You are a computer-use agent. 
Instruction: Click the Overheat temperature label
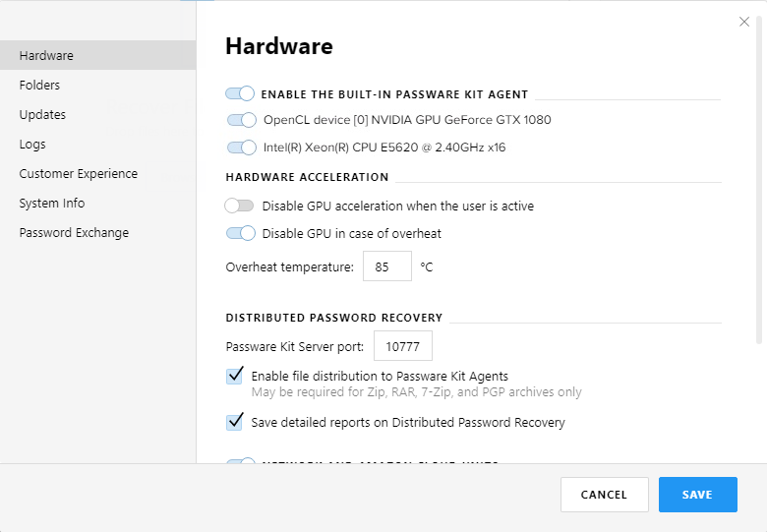(x=289, y=266)
